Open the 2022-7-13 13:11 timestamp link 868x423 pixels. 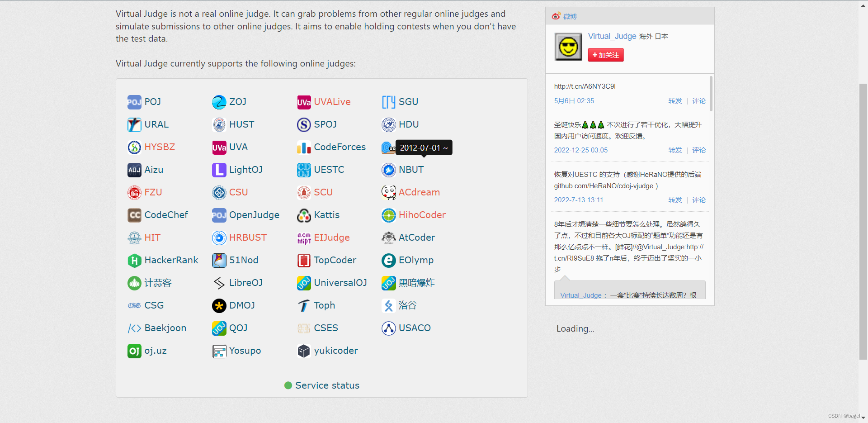(579, 200)
